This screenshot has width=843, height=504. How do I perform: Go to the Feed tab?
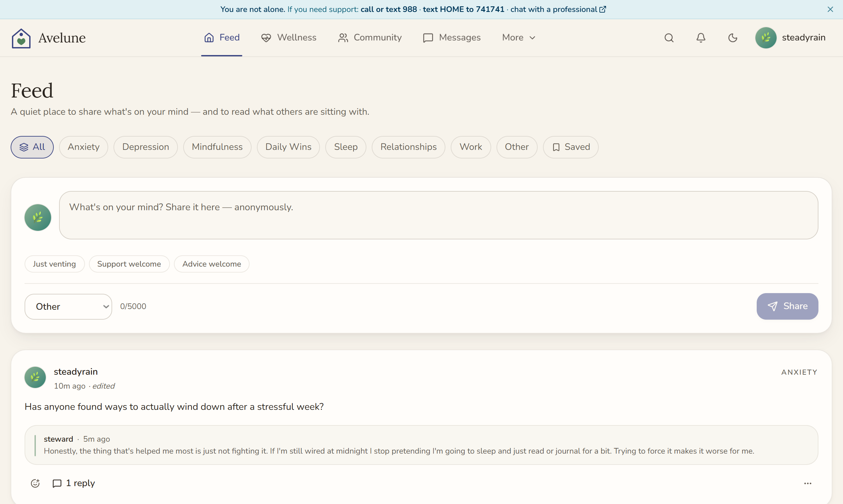[222, 38]
